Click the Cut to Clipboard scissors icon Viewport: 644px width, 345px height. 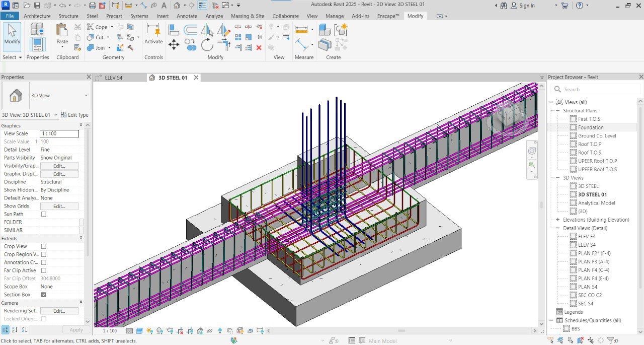click(77, 27)
